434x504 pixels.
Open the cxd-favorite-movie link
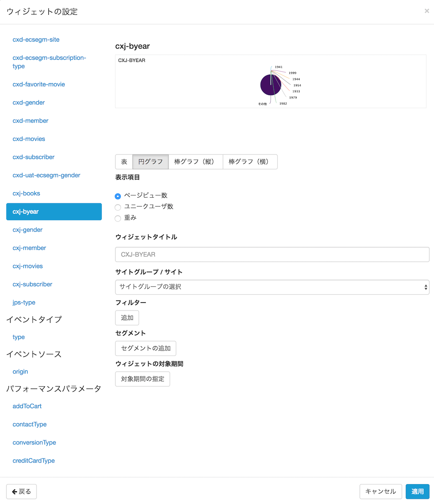[x=39, y=84]
